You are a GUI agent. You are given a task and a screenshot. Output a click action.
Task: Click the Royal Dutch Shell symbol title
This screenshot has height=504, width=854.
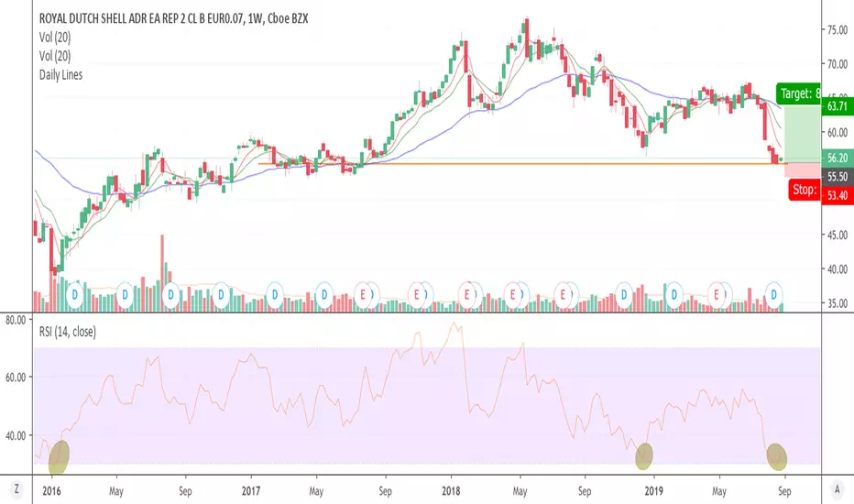click(173, 18)
